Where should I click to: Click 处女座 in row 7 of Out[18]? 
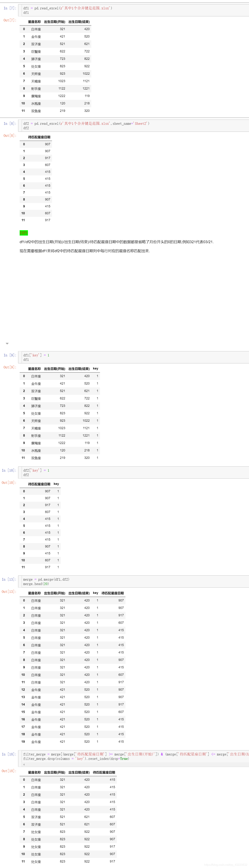point(36,832)
